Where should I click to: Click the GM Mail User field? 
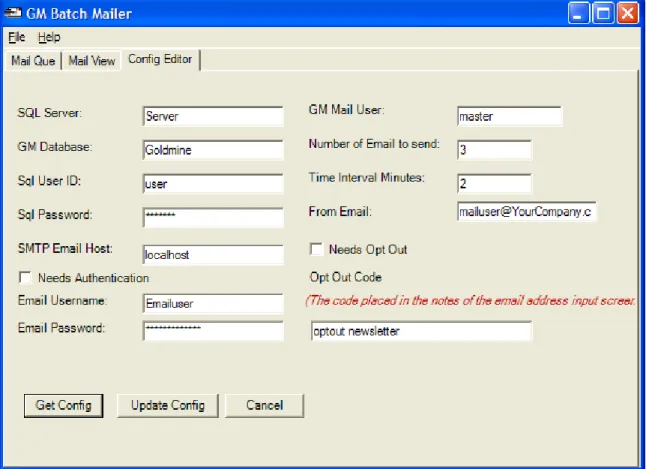pos(509,116)
